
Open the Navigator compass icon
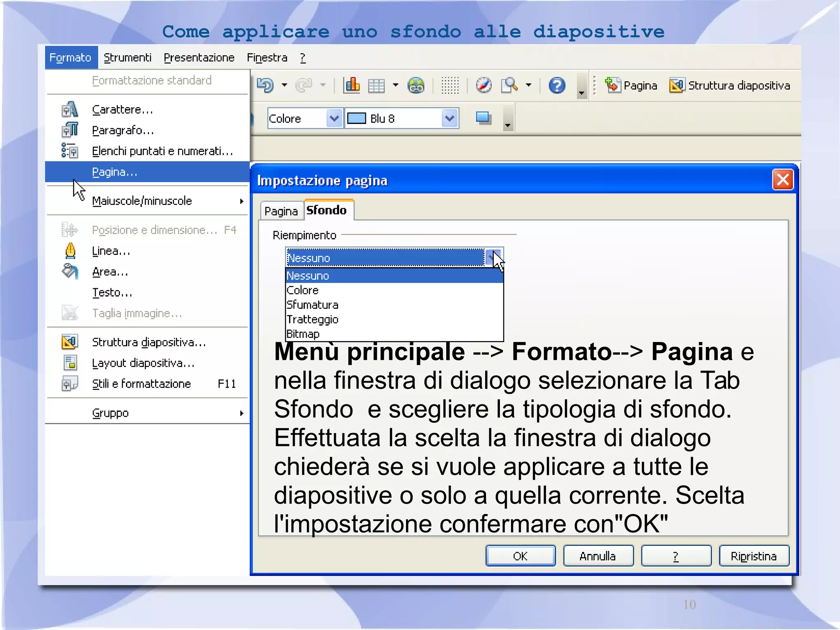484,85
